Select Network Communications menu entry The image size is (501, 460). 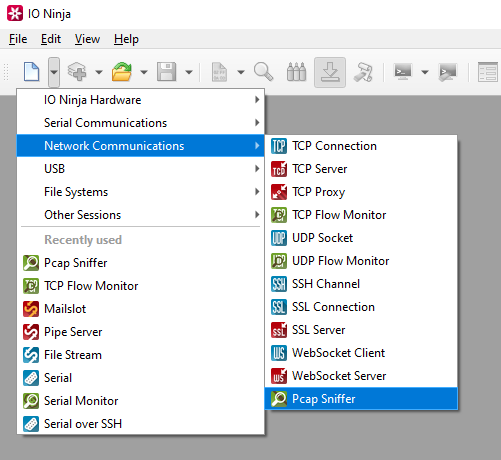(141, 146)
